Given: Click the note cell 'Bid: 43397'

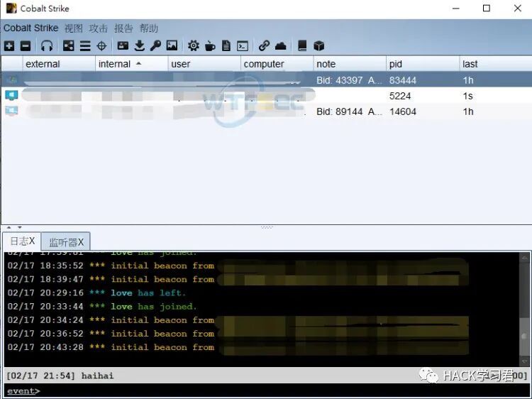Looking at the screenshot, I should 350,80.
